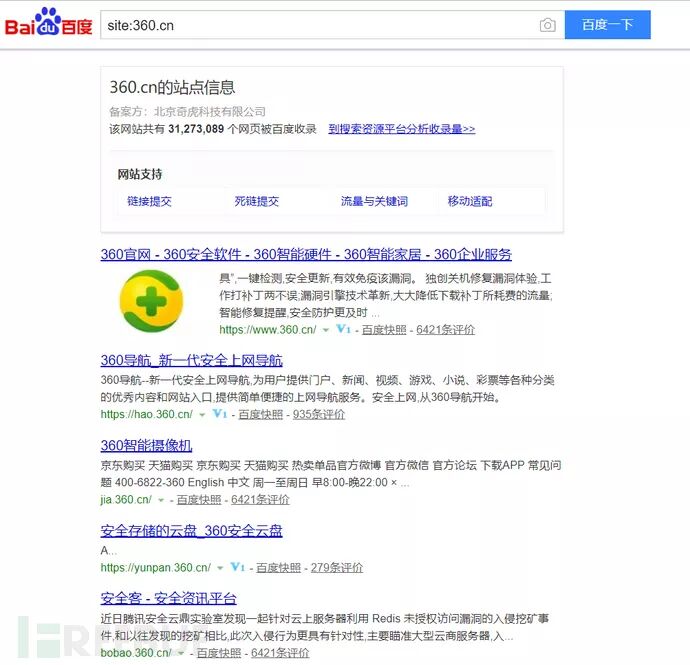Open 百度快照 for the jia.360.cn result

pos(199,500)
